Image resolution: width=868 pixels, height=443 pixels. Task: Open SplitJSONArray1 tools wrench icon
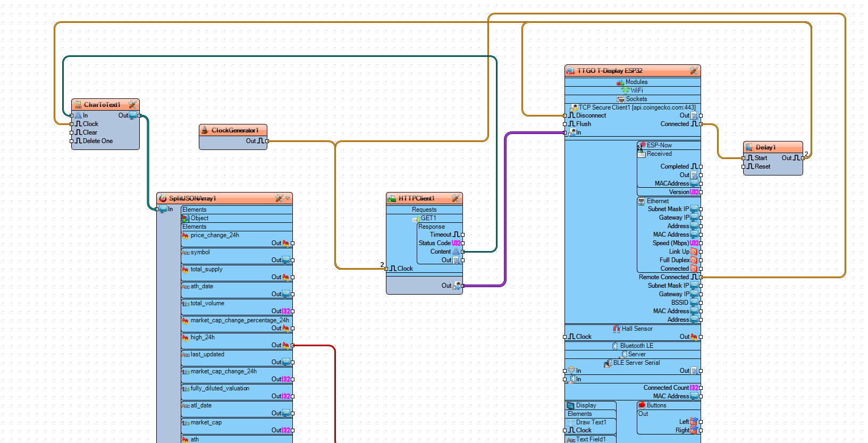(279, 198)
